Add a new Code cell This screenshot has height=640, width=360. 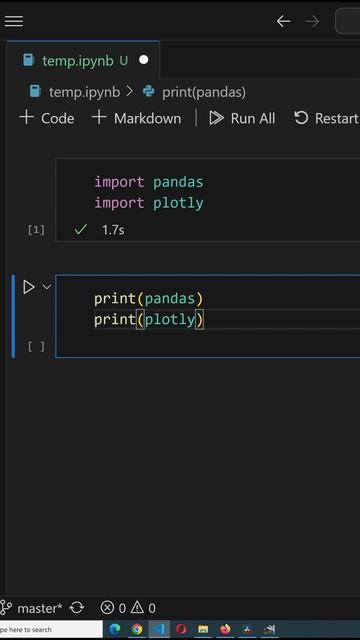point(47,118)
